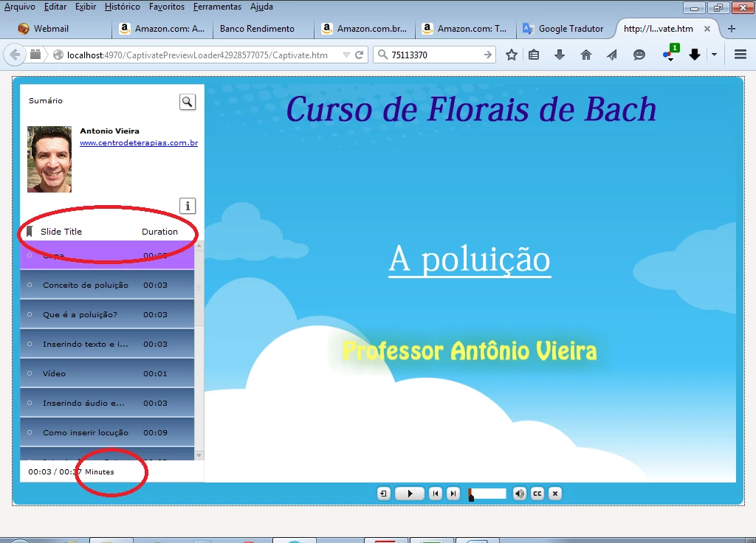
Task: Click the paper plane send icon
Action: tap(612, 55)
